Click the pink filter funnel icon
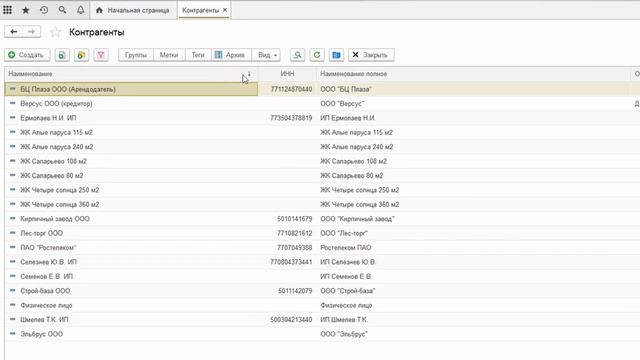The height and width of the screenshot is (360, 640). pos(101,55)
